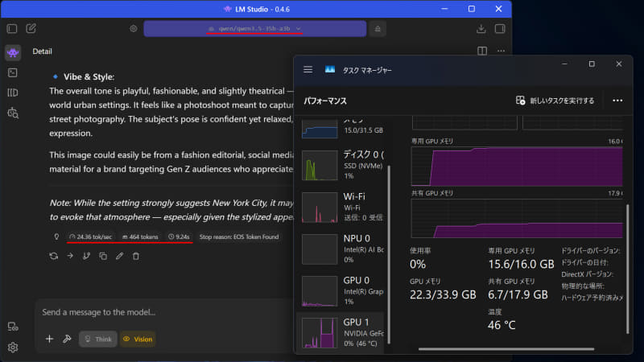Screen dimensions: 644x362
Task: Toggle the Vision capability
Action: [138, 339]
